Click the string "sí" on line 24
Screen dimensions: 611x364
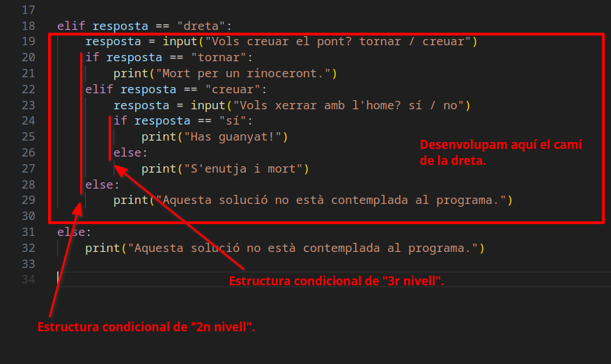(233, 120)
